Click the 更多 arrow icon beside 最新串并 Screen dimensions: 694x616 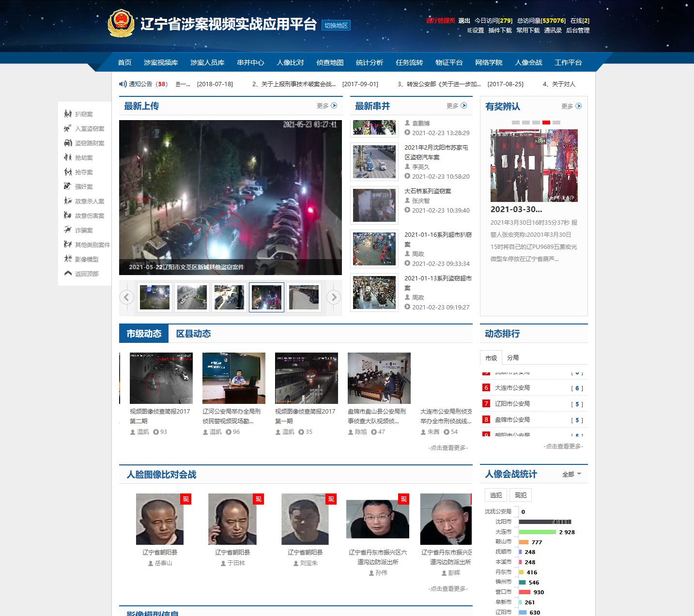point(464,106)
